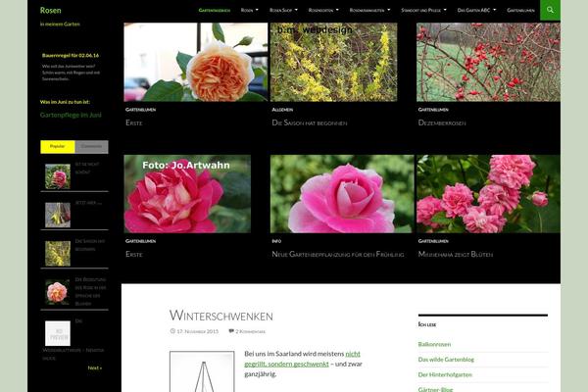Image resolution: width=588 pixels, height=392 pixels.
Task: Click Gartenblumen category above Mikinehaha zeigt Blüten
Action: [433, 241]
